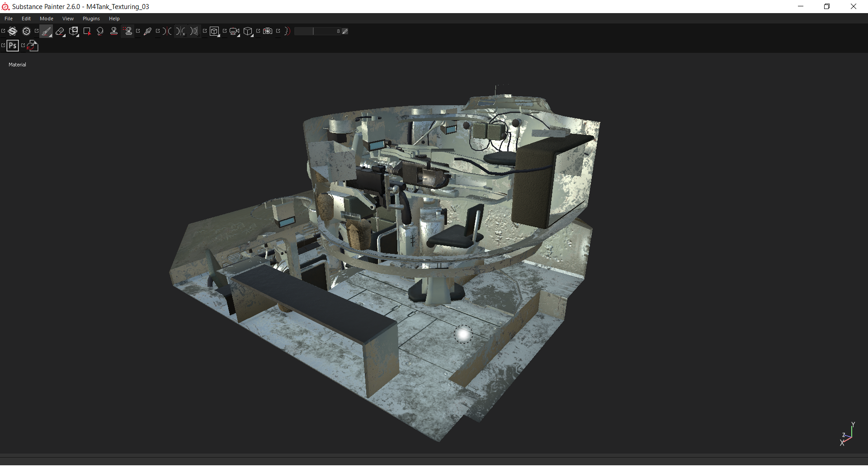Viewport: 868px width, 468px height.
Task: Select the Eraser tool
Action: point(60,31)
